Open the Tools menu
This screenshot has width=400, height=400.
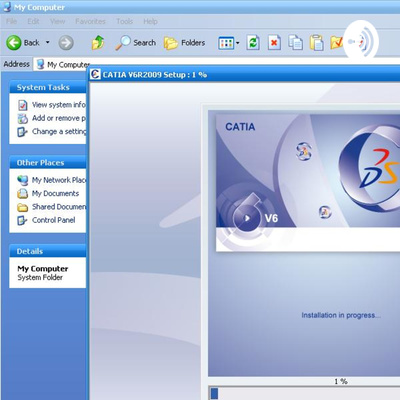point(124,21)
